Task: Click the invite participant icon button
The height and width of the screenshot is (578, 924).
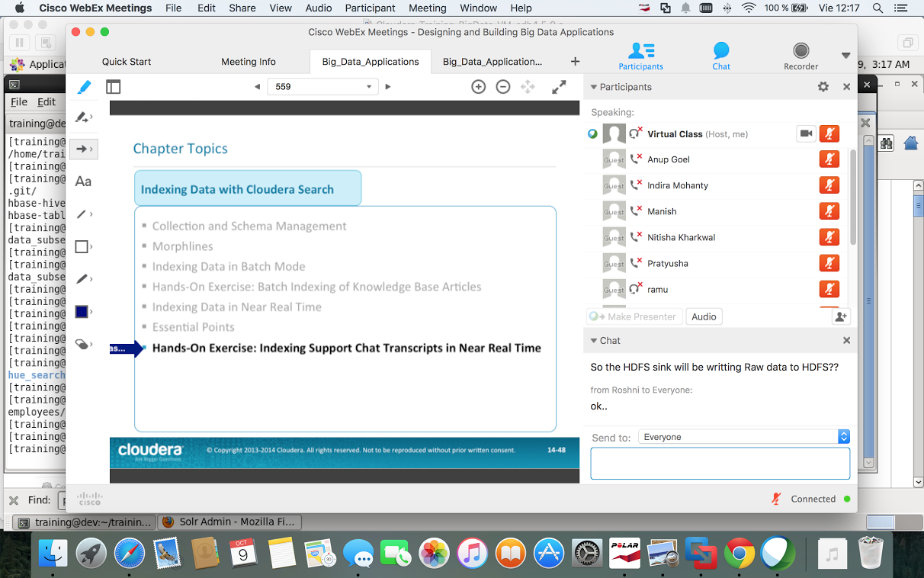Action: coord(841,316)
